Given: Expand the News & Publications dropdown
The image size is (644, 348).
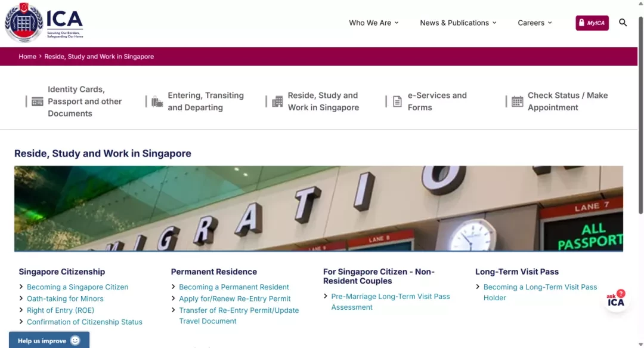Looking at the screenshot, I should pos(459,23).
